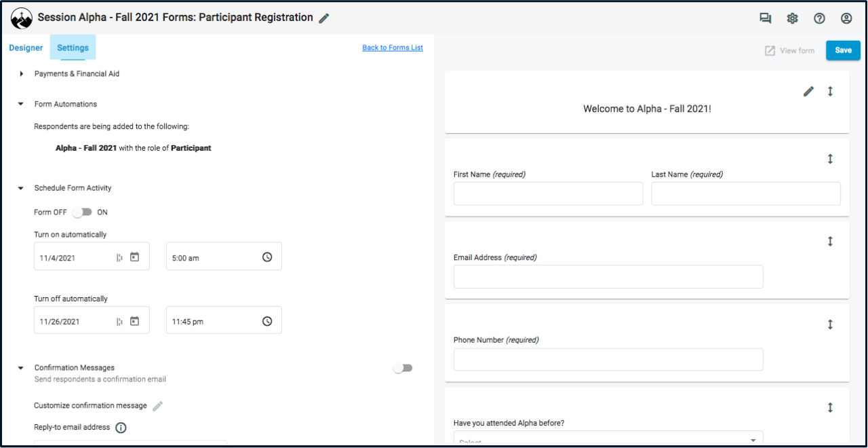
Task: Click the info icon beside Reply-to email address
Action: [121, 428]
